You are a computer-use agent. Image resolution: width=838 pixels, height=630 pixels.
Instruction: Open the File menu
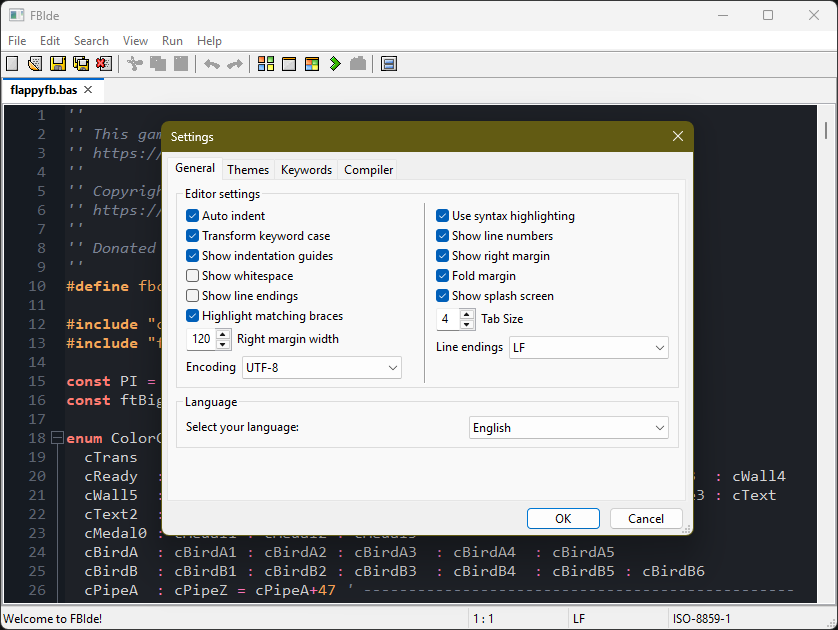[17, 41]
